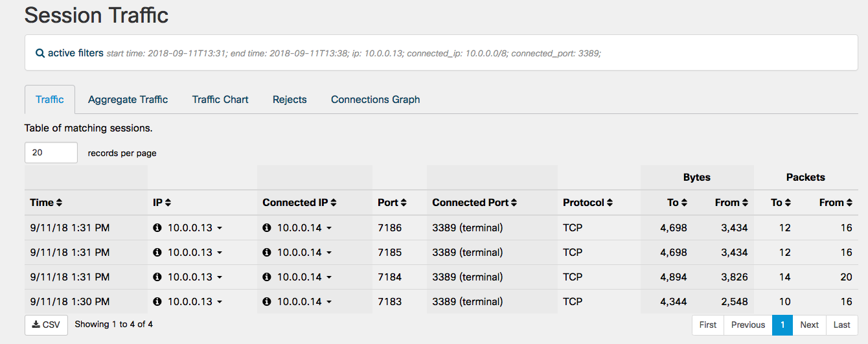Expand Connected IP 10.0.0.14 menu in port 7184 row
Screen dimensions: 868x344
(329, 277)
